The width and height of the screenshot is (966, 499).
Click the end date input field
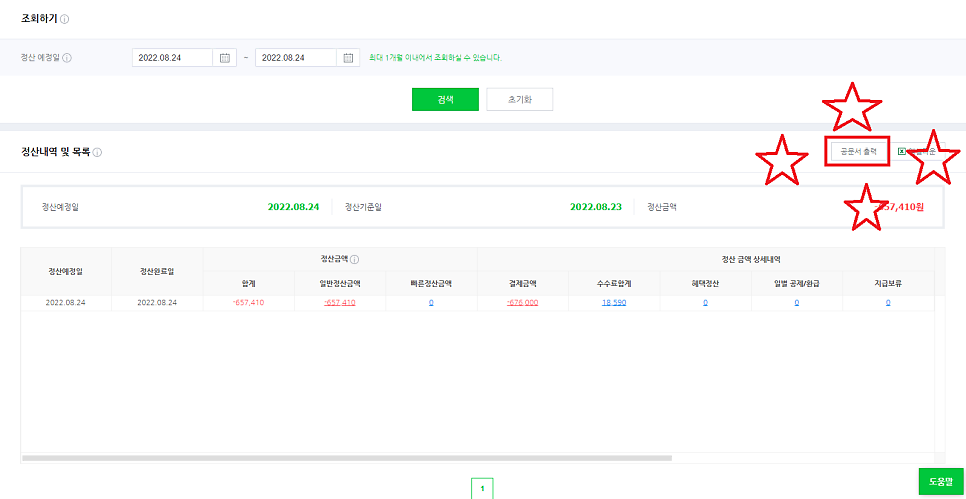(x=296, y=58)
